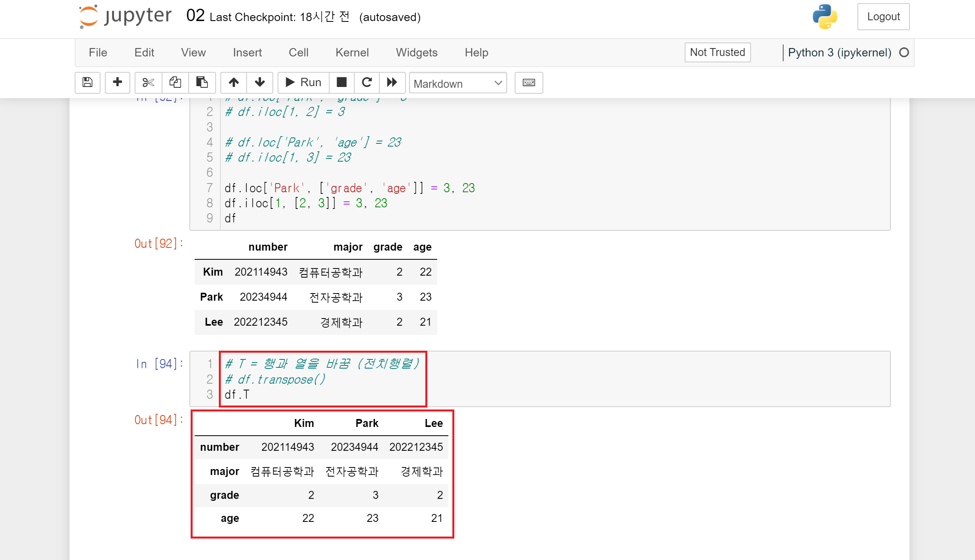The width and height of the screenshot is (975, 560).
Task: Open the Kernel menu
Action: 352,52
